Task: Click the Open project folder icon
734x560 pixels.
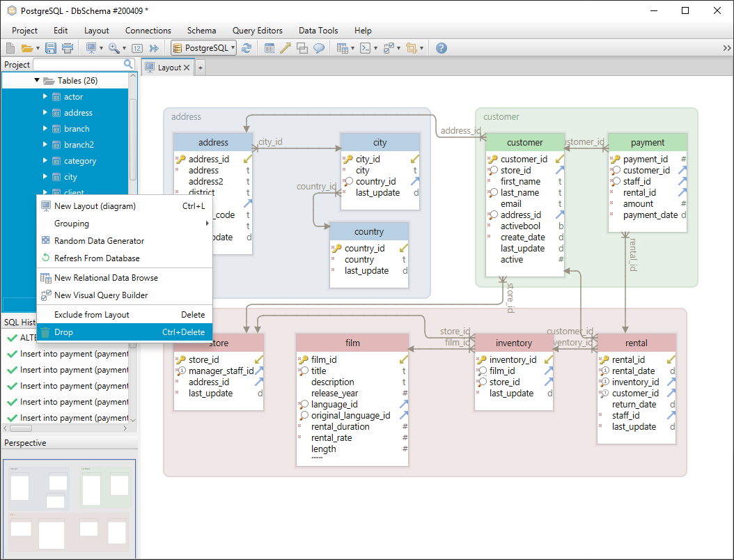Action: [x=26, y=48]
